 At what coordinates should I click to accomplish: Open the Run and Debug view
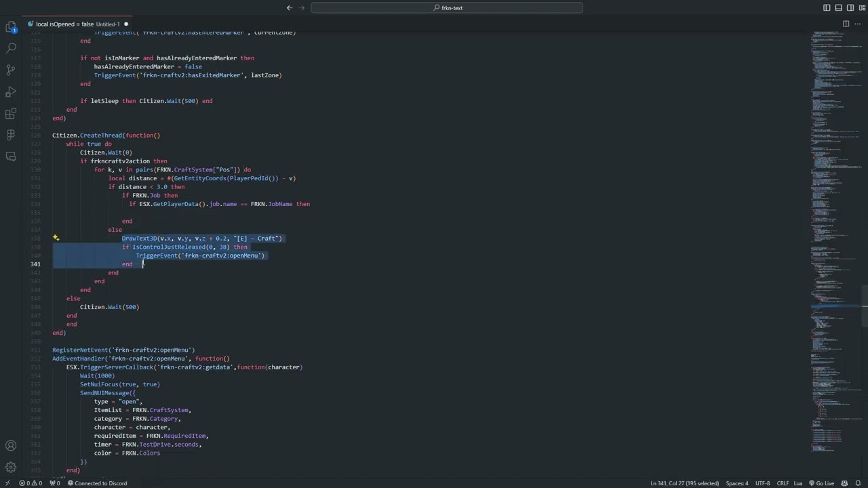pyautogui.click(x=11, y=92)
